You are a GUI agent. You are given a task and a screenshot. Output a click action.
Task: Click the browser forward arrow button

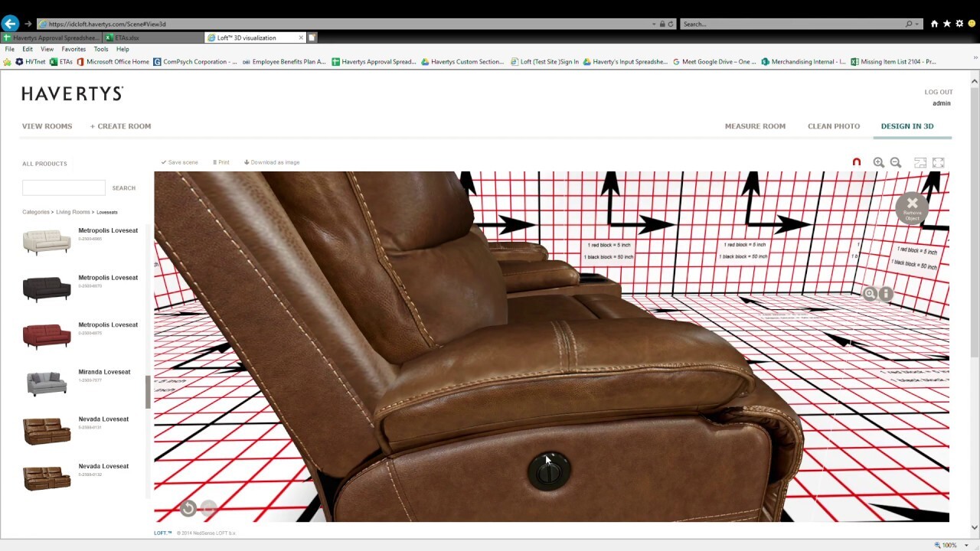[x=28, y=24]
